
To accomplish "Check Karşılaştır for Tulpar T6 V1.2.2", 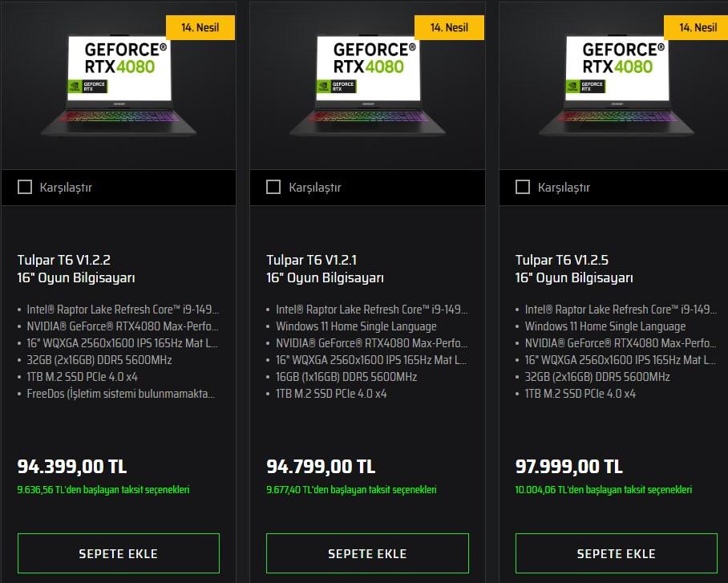I will pos(25,187).
